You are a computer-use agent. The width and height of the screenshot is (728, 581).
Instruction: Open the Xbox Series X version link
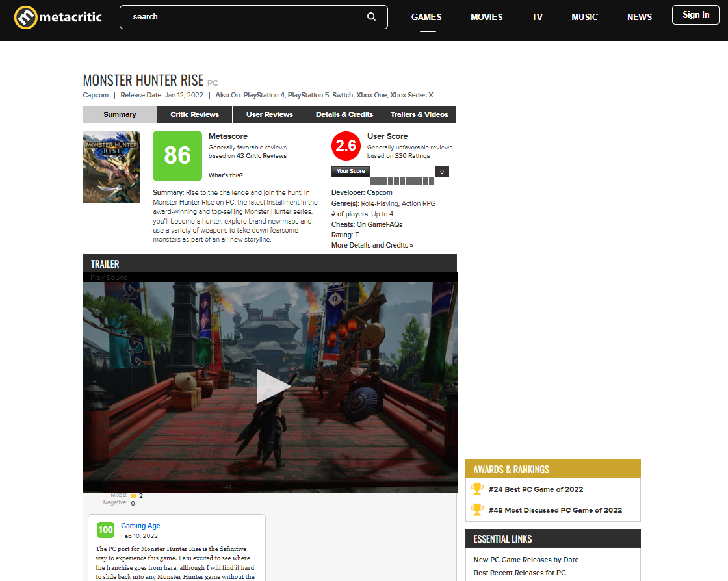pyautogui.click(x=412, y=95)
